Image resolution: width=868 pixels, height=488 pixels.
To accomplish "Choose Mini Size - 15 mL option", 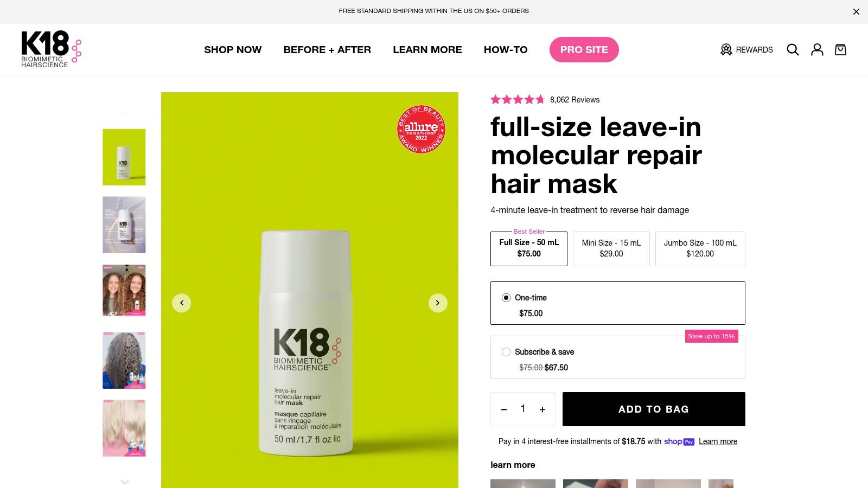I will (x=611, y=249).
